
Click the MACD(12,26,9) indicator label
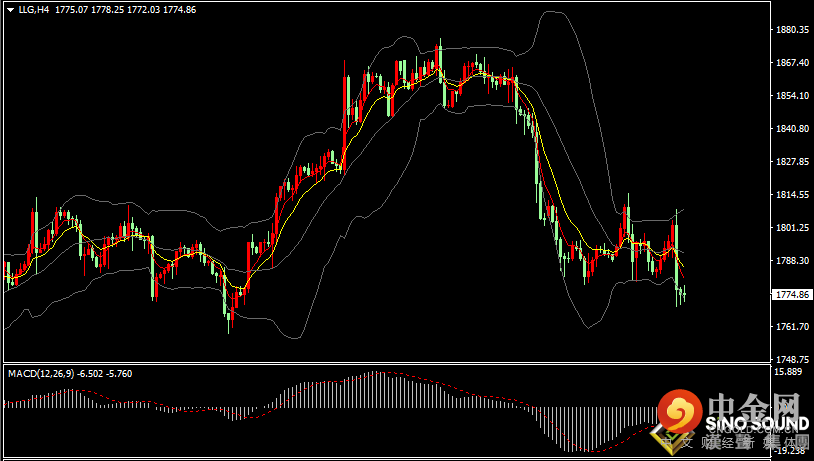click(x=41, y=374)
